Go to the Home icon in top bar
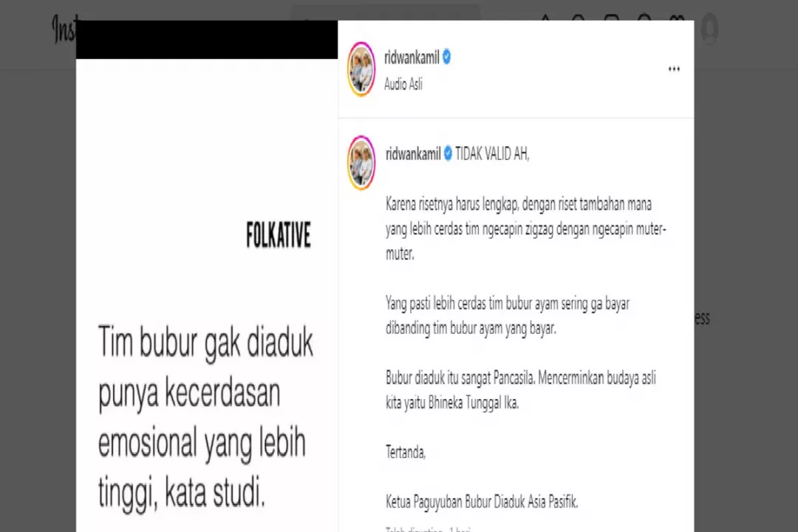Viewport: 798px width, 532px height. (545, 17)
